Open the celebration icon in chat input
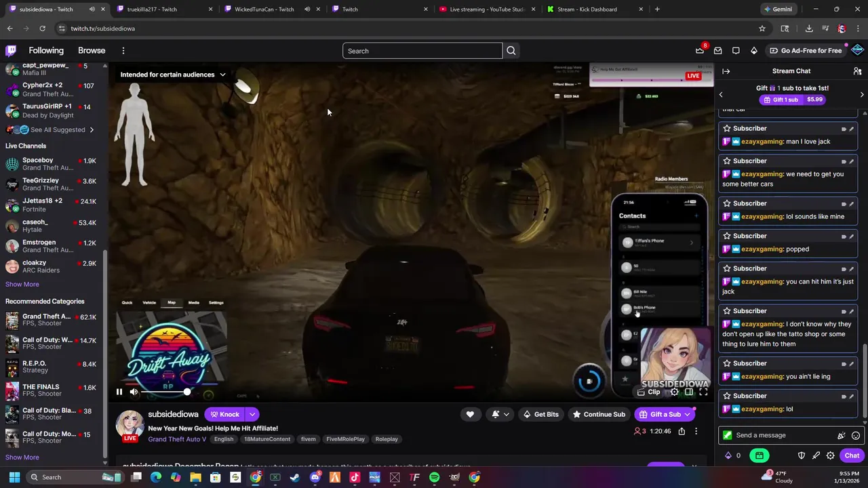 coord(842,435)
